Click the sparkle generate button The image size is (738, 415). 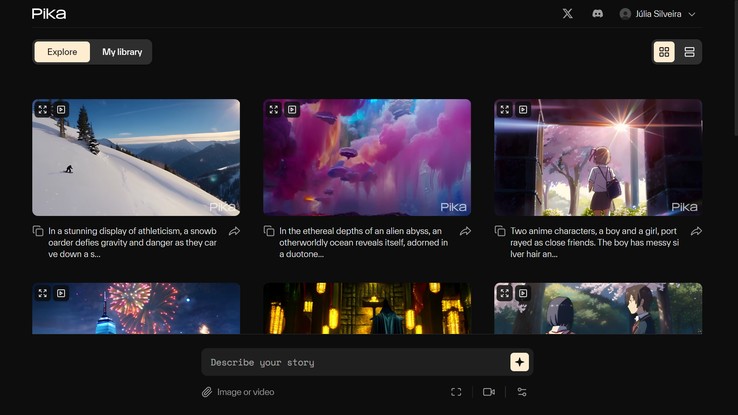coord(519,362)
